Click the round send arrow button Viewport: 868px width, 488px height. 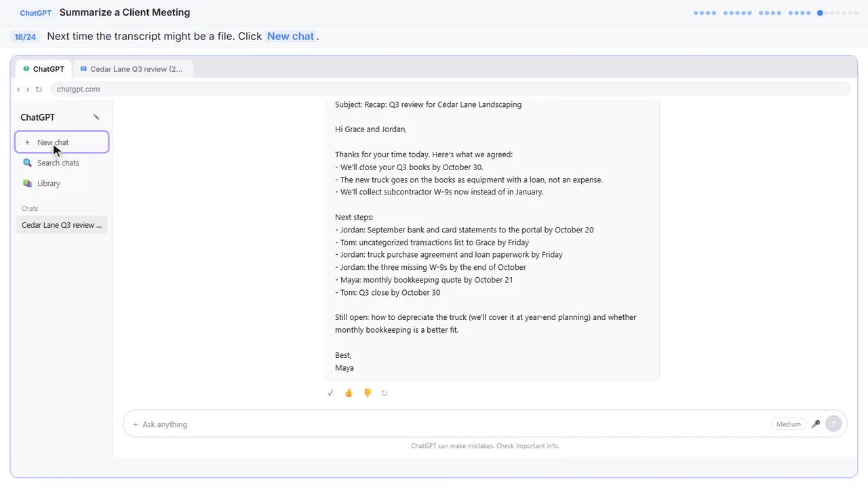coord(833,424)
